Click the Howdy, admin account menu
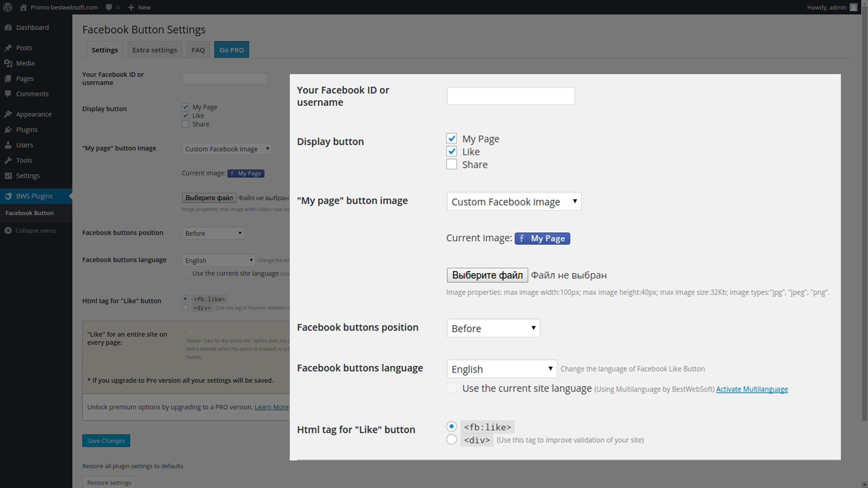 point(832,7)
